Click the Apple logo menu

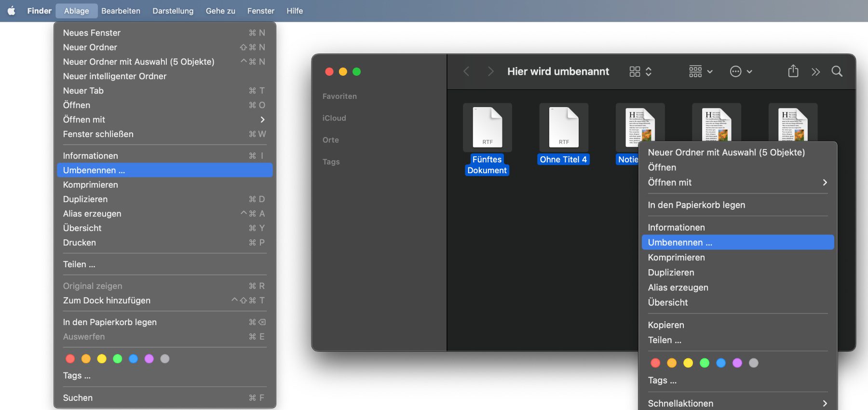(x=12, y=11)
